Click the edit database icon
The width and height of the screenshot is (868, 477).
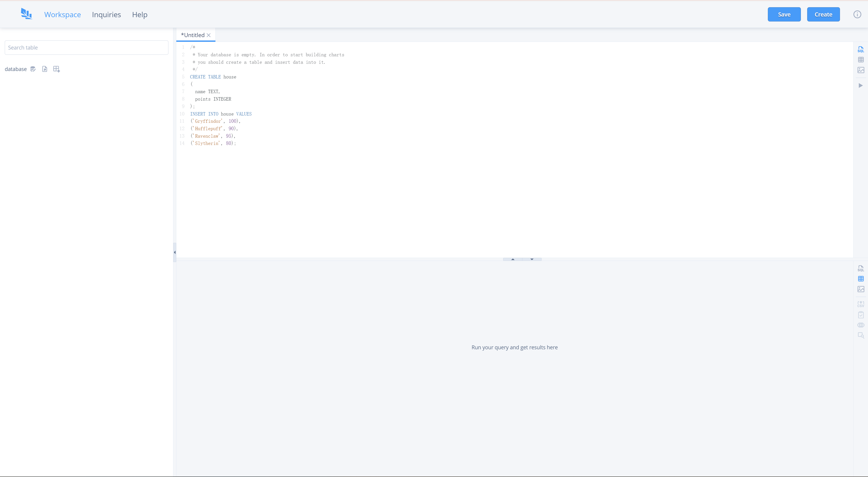[33, 69]
